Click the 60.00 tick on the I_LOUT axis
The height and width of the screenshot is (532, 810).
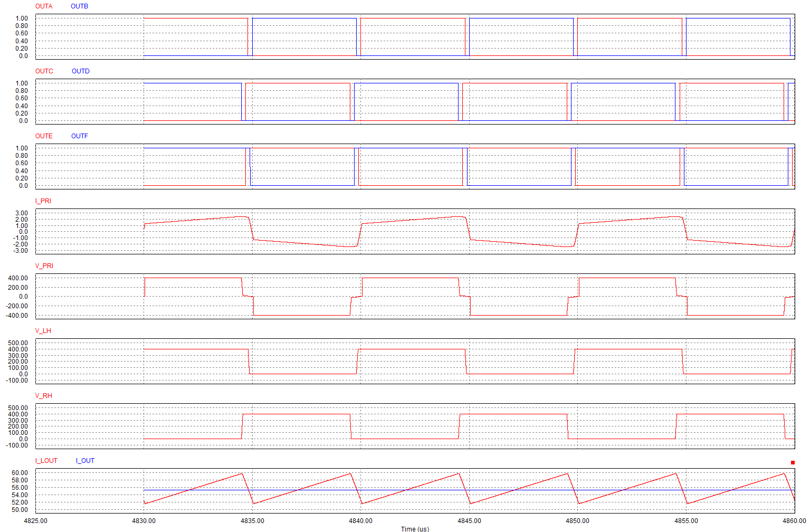(20, 473)
